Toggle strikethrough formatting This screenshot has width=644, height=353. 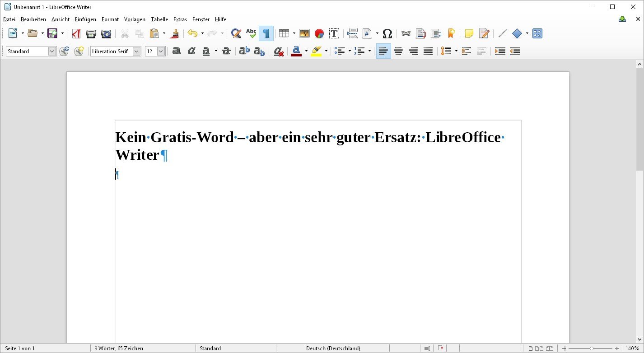click(x=226, y=51)
